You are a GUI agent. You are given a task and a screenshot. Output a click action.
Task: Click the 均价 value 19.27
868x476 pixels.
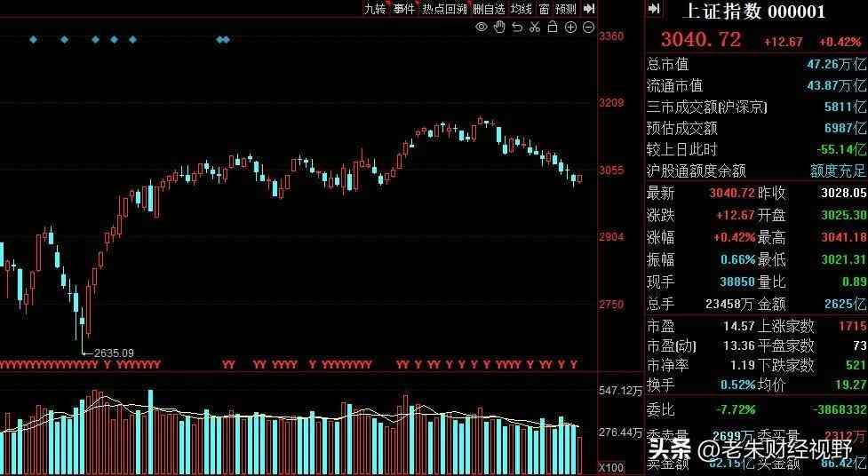853,385
